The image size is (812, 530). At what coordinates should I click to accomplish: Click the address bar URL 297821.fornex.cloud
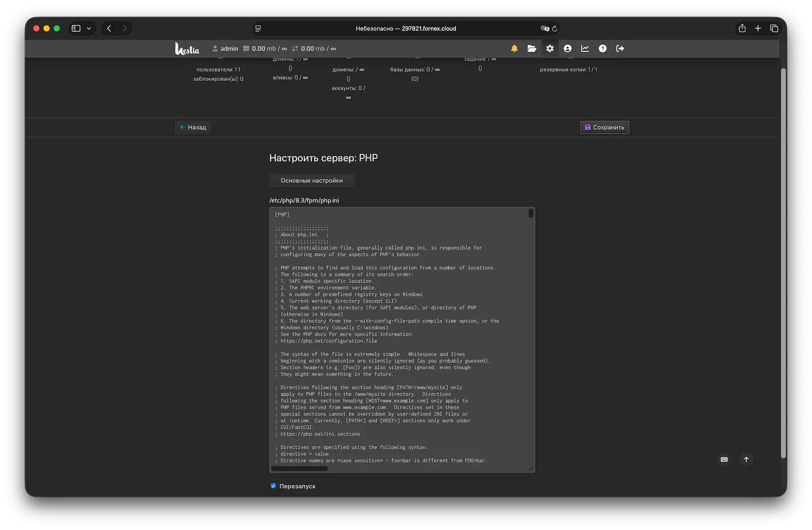tap(429, 29)
